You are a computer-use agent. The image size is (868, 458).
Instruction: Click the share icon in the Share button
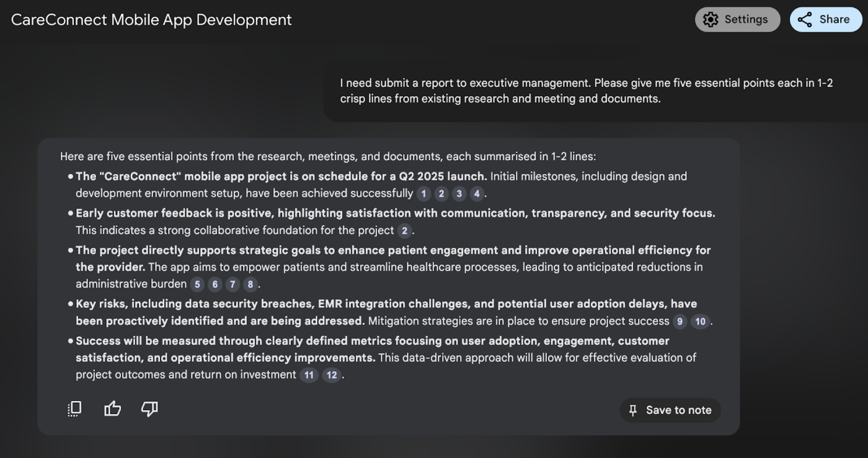click(x=805, y=19)
